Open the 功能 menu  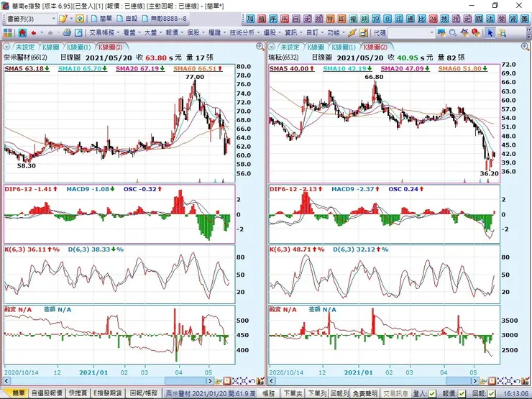336,33
